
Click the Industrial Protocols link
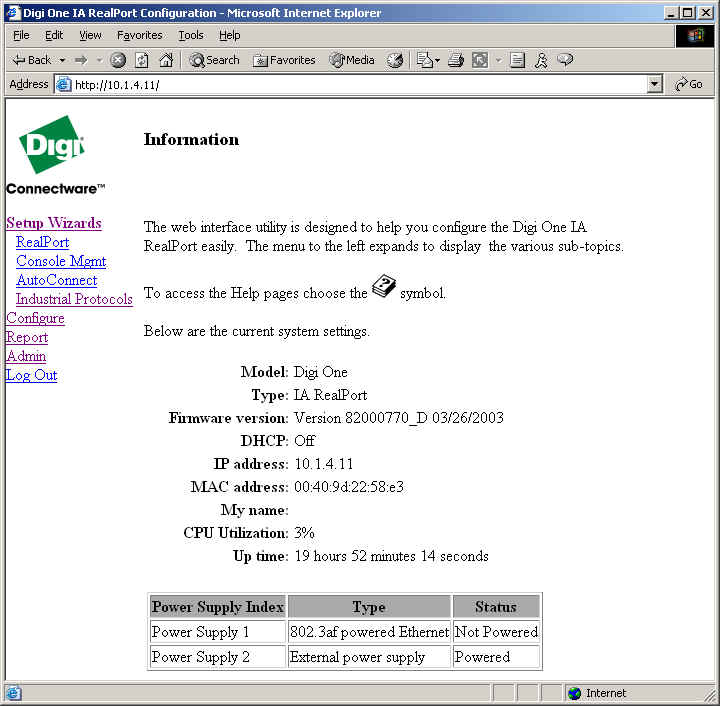pos(74,299)
